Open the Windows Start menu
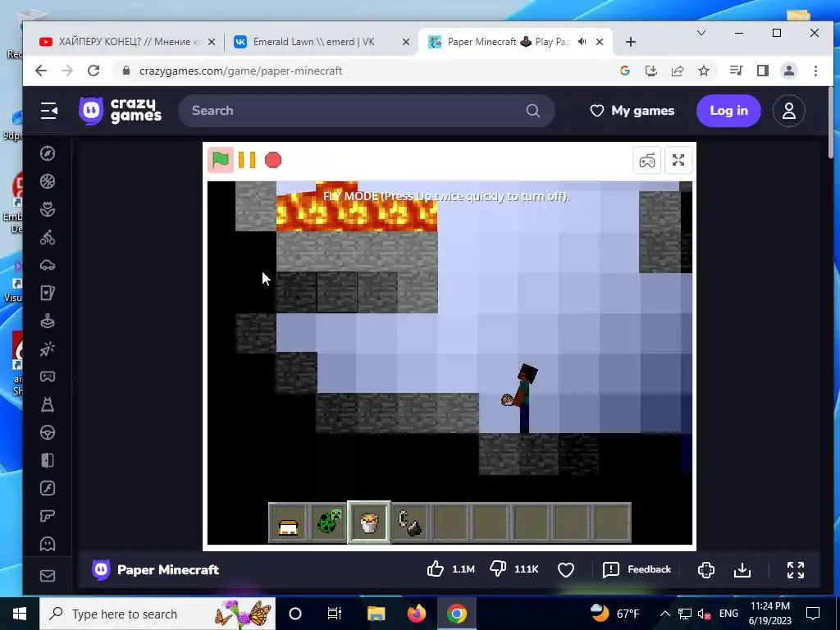The height and width of the screenshot is (630, 840). point(20,614)
